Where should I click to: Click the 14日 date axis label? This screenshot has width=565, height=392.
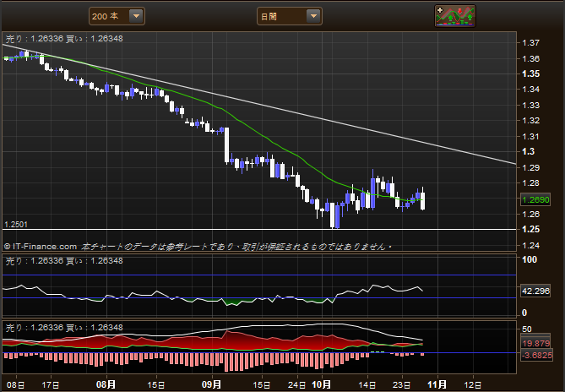coord(367,384)
